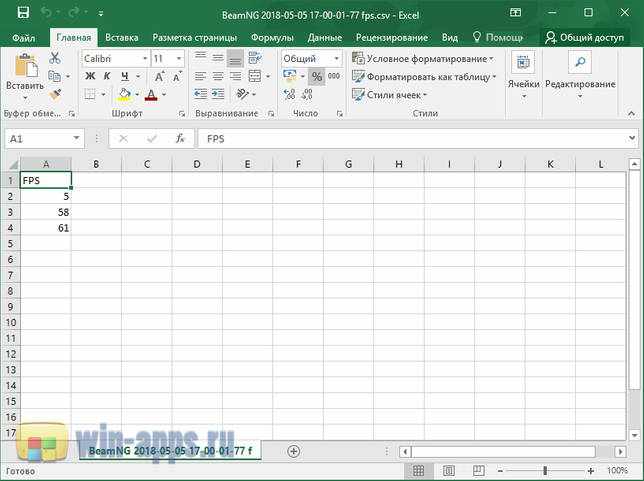Click the Name Box showing A1
The height and width of the screenshot is (481, 644).
coord(44,139)
